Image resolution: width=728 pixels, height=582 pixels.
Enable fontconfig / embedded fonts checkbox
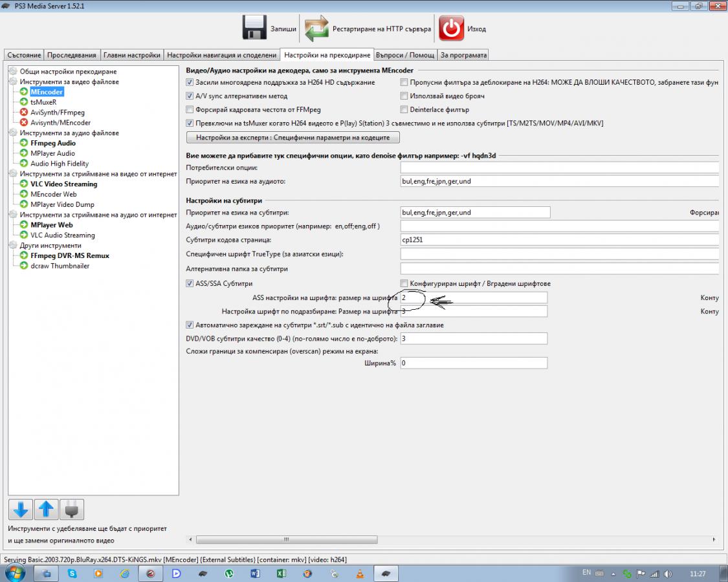point(404,283)
